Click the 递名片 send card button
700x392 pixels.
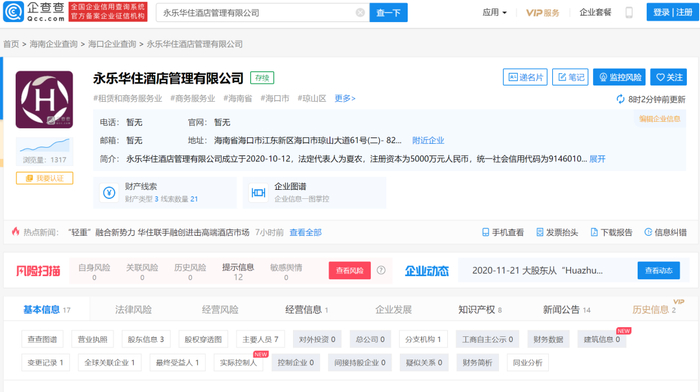(525, 77)
